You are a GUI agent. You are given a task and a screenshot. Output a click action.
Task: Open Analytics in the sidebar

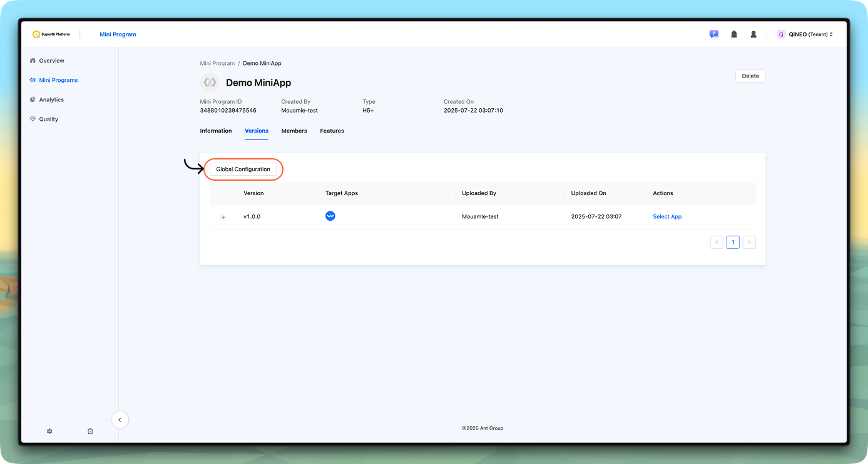[x=51, y=99]
